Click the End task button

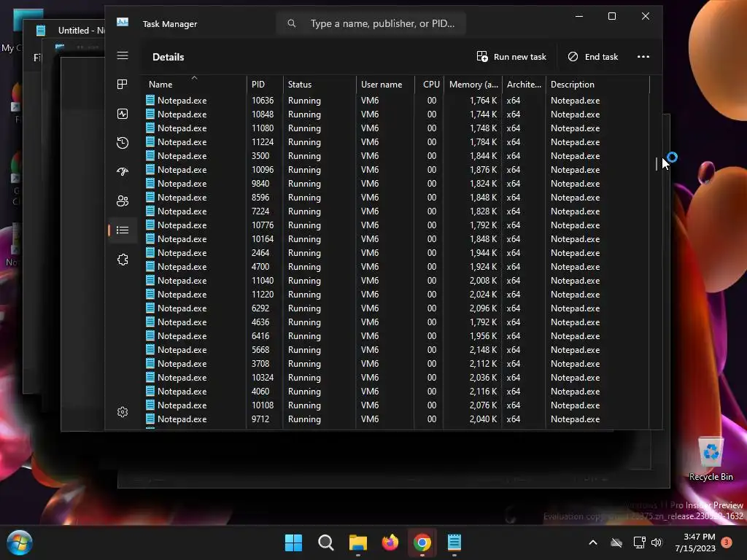592,57
